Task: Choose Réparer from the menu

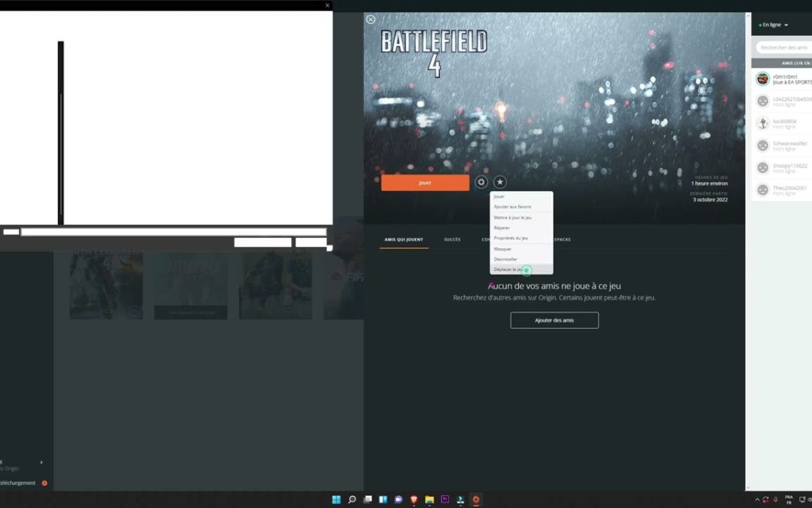Action: 522,228
